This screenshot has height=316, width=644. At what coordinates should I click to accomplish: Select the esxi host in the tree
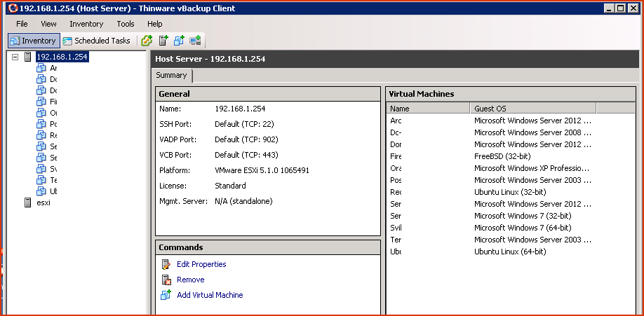click(43, 202)
